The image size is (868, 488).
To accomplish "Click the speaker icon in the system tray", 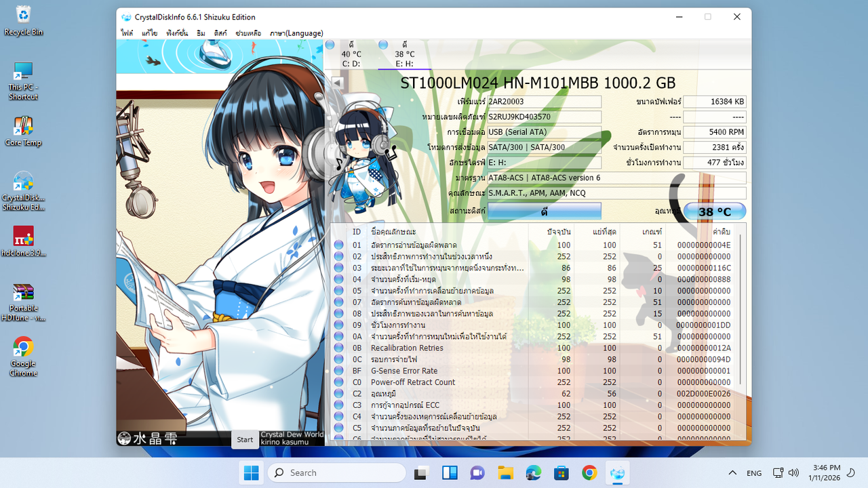I will (793, 472).
